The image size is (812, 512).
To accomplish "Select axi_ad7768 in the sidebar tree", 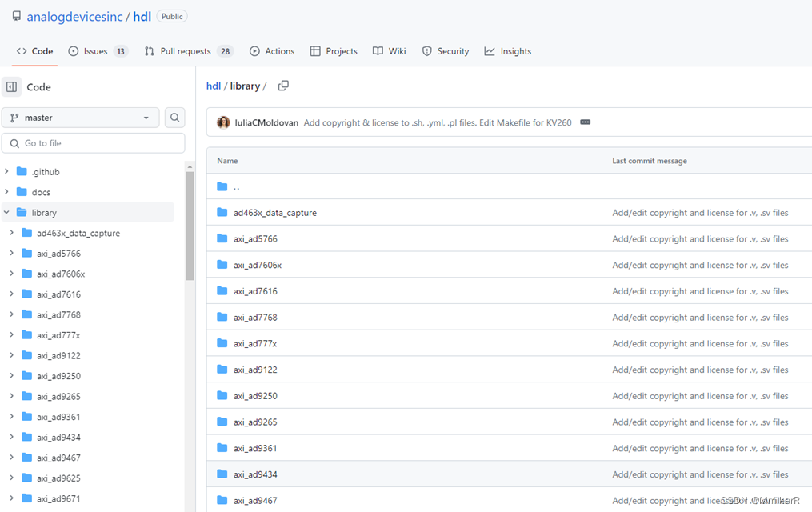I will 58,314.
